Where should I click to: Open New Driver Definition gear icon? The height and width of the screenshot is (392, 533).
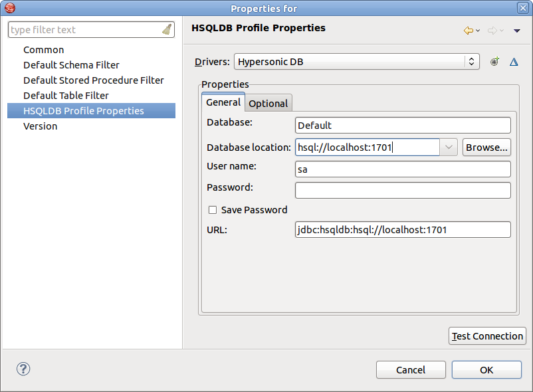pos(494,61)
